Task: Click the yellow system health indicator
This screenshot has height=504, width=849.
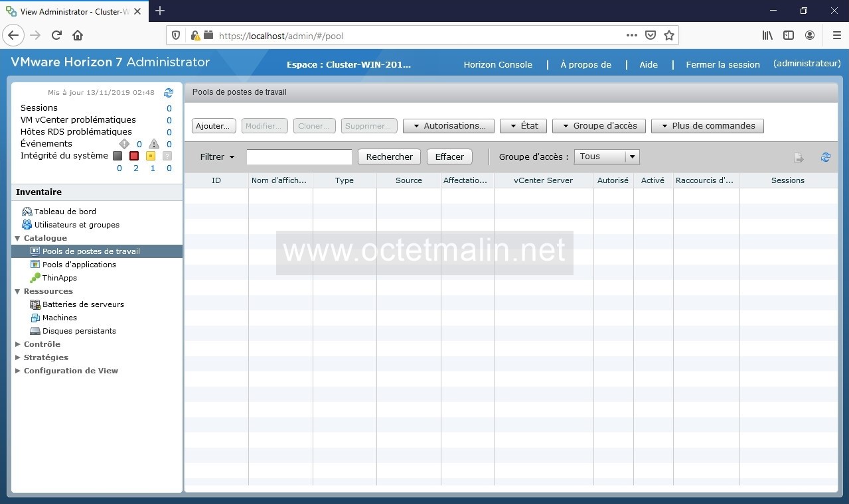Action: point(151,156)
